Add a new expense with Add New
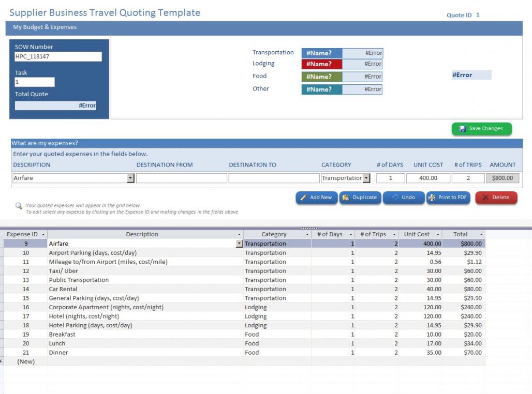The image size is (532, 394). 317,198
